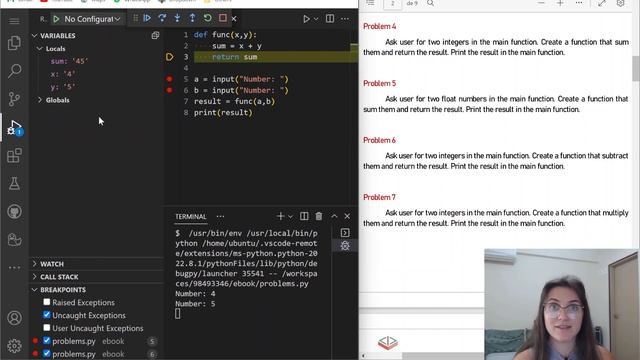Maximize terminal panel with up chevron
Screen dimensions: 640x360
pos(334,216)
